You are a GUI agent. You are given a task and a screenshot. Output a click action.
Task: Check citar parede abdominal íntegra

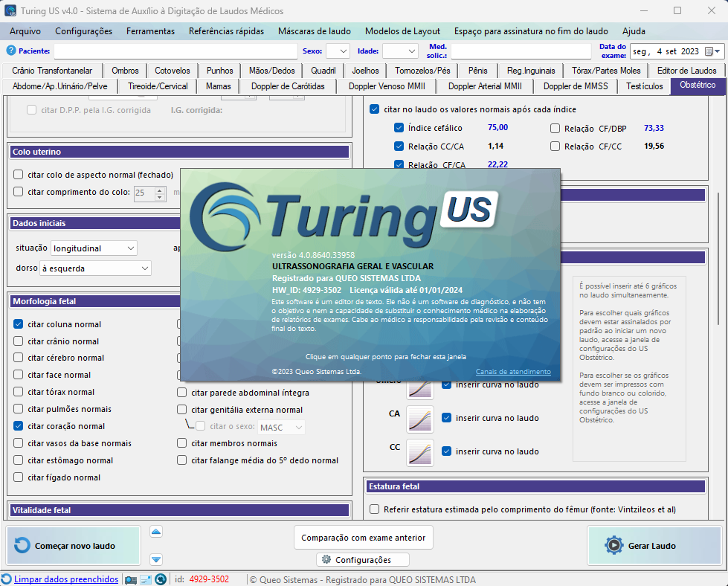182,393
